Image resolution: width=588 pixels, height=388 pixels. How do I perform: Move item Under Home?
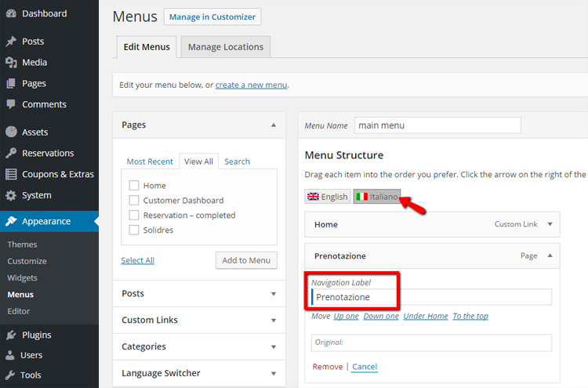click(x=426, y=316)
